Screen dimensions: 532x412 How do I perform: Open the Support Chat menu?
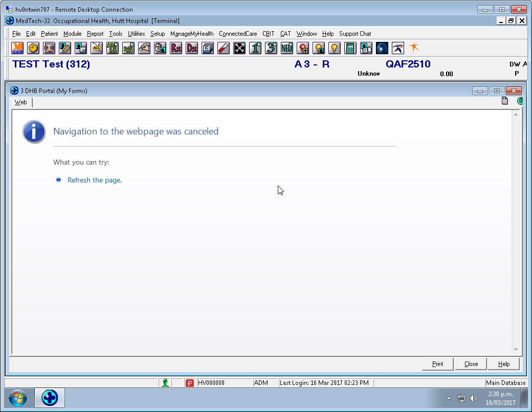355,34
